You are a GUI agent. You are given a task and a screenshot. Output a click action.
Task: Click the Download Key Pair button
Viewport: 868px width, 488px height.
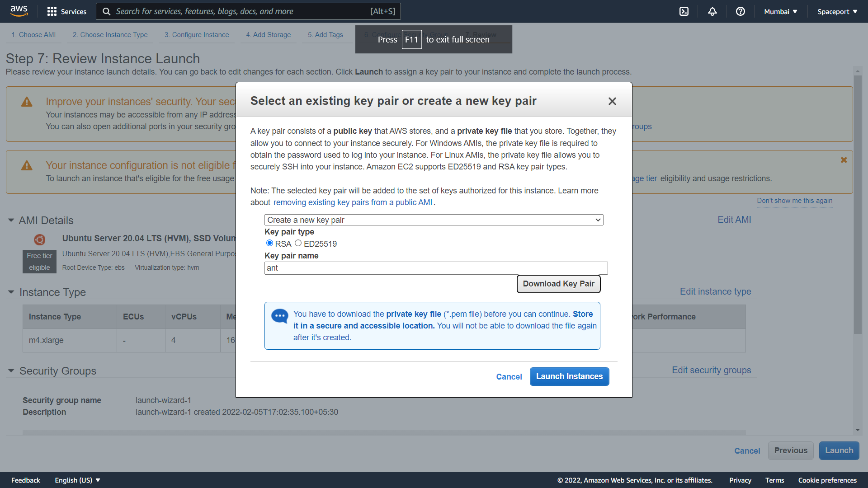pyautogui.click(x=558, y=284)
